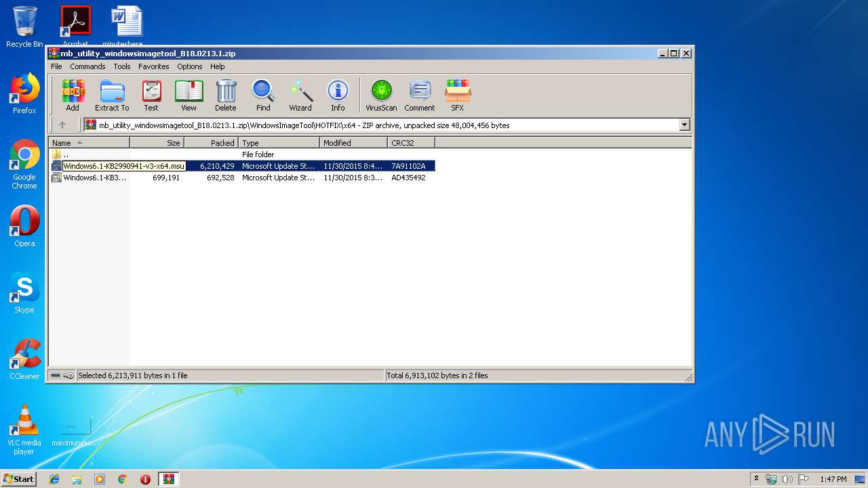The width and height of the screenshot is (868, 488).
Task: Open the View toolbar icon
Action: pyautogui.click(x=189, y=95)
